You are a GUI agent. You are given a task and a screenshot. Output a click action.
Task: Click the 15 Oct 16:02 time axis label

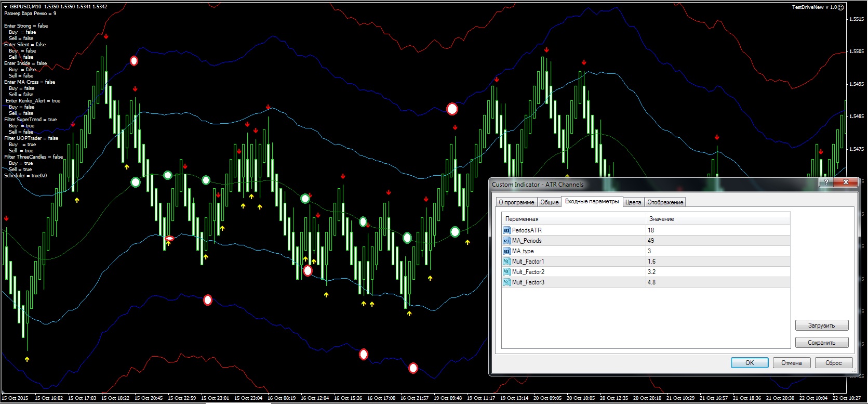point(49,398)
